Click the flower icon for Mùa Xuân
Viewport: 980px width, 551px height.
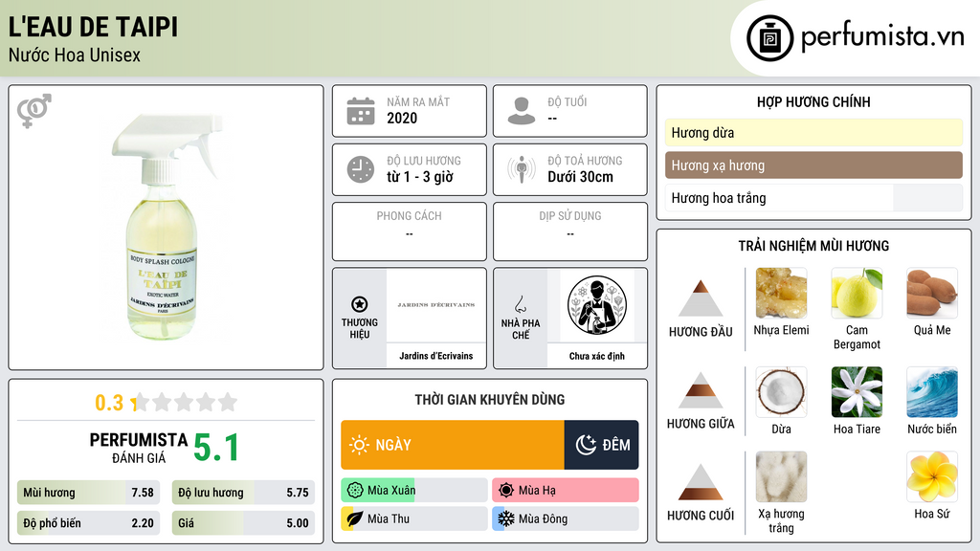(x=355, y=491)
